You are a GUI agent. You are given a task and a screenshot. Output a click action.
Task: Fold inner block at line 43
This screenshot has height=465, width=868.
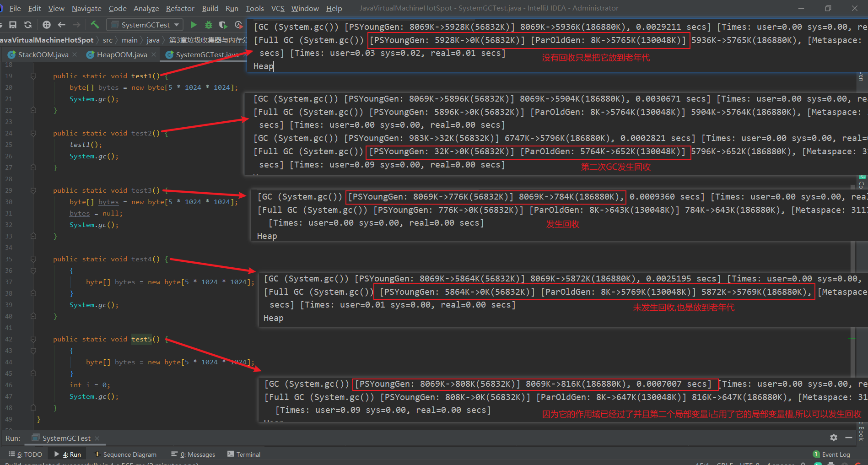click(33, 351)
